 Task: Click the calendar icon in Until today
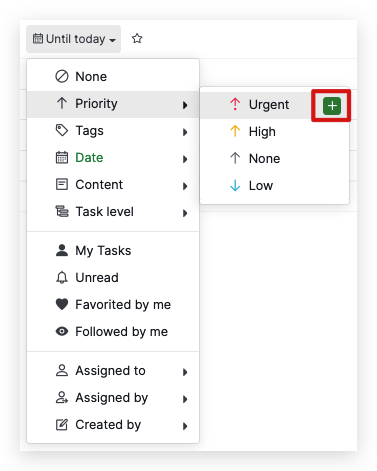point(38,39)
